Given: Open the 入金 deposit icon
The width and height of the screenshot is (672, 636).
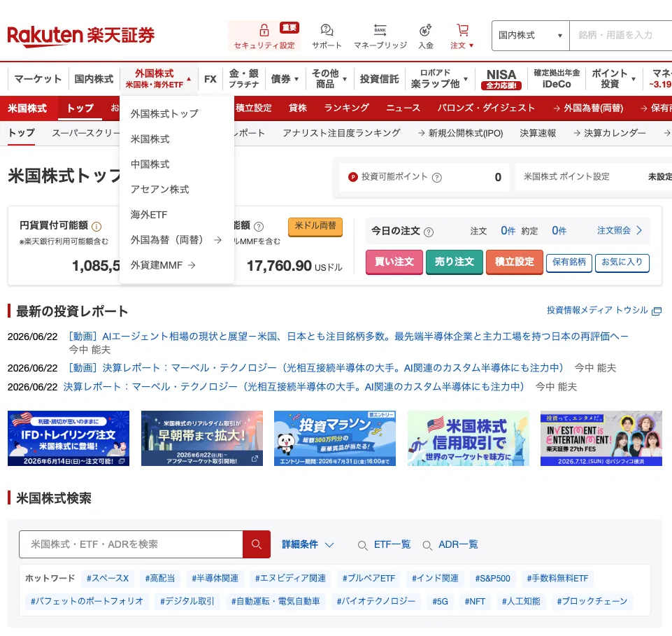Looking at the screenshot, I should tap(425, 30).
